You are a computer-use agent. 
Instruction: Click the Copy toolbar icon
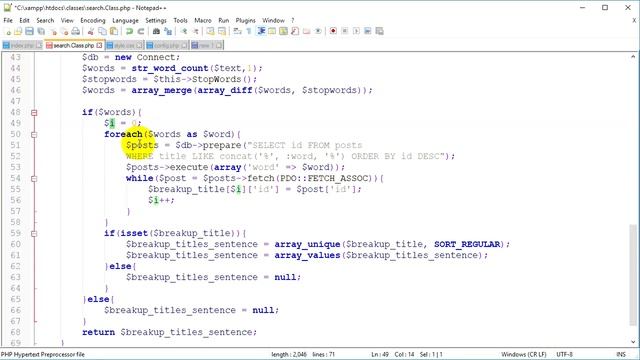click(x=102, y=31)
